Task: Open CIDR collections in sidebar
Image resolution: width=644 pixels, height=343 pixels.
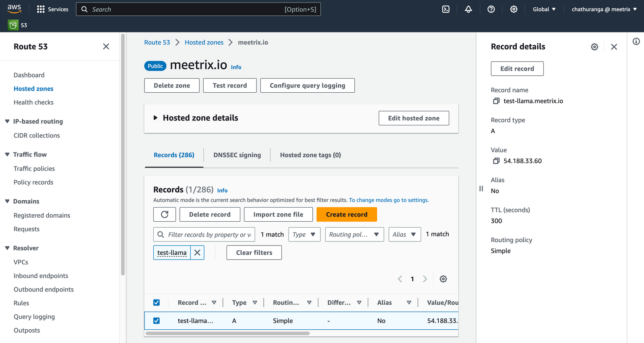Action: [37, 135]
